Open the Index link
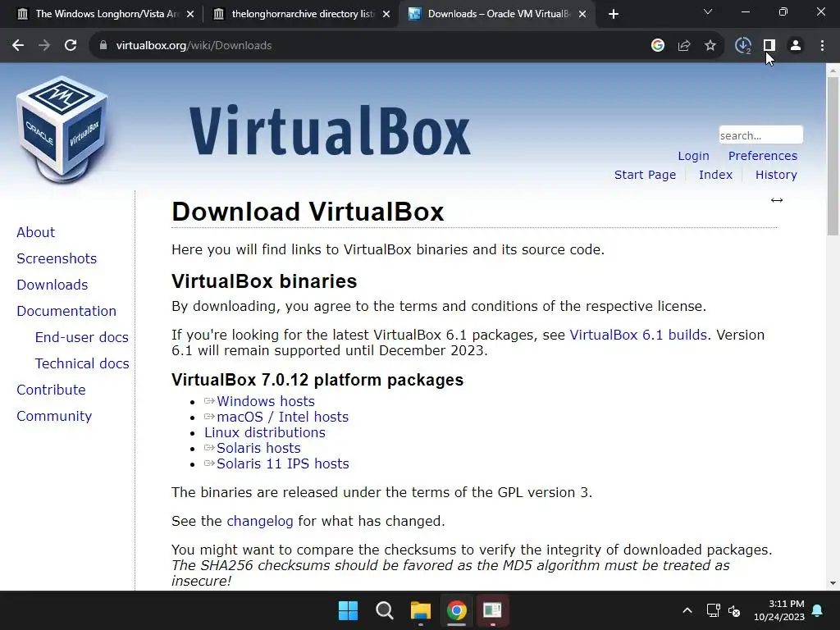840x630 pixels. point(715,175)
